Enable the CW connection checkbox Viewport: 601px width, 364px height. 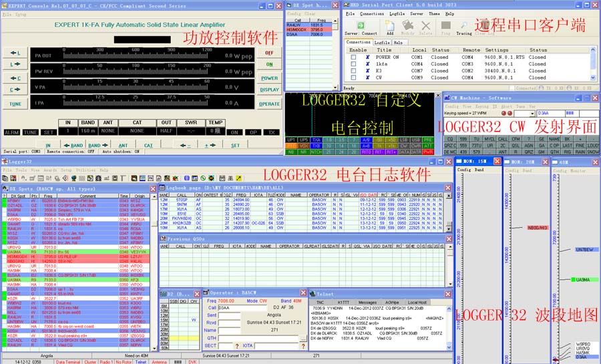point(353,77)
